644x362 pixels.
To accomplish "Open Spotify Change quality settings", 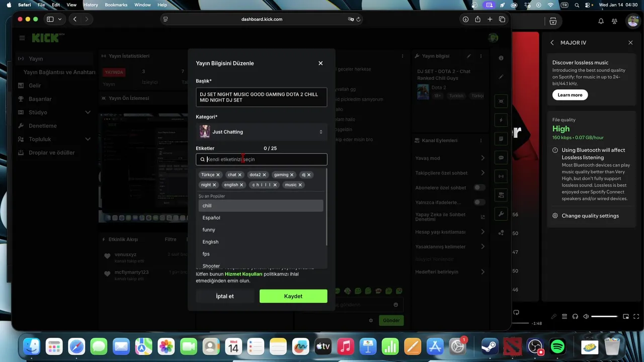I will pos(586,216).
